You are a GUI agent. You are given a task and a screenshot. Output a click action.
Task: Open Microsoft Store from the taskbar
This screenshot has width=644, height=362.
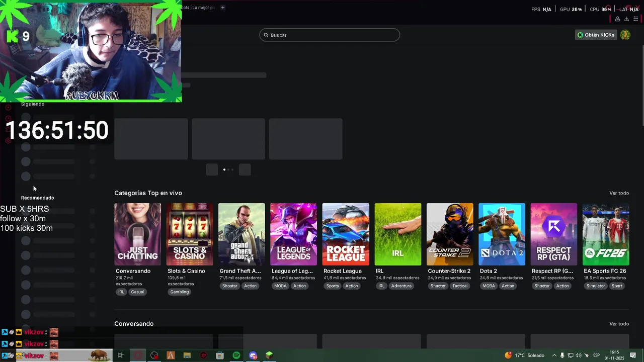click(x=220, y=355)
